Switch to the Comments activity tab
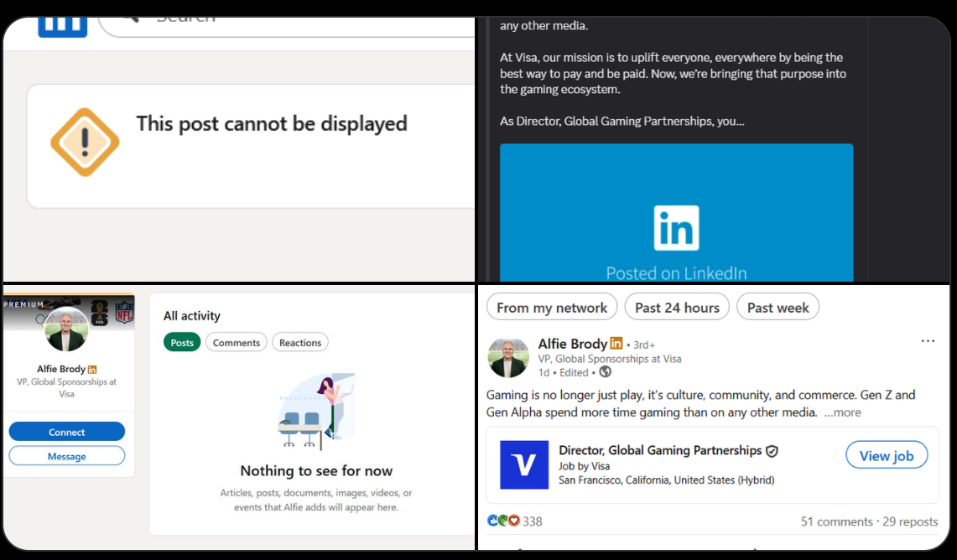This screenshot has height=560, width=957. (x=236, y=343)
